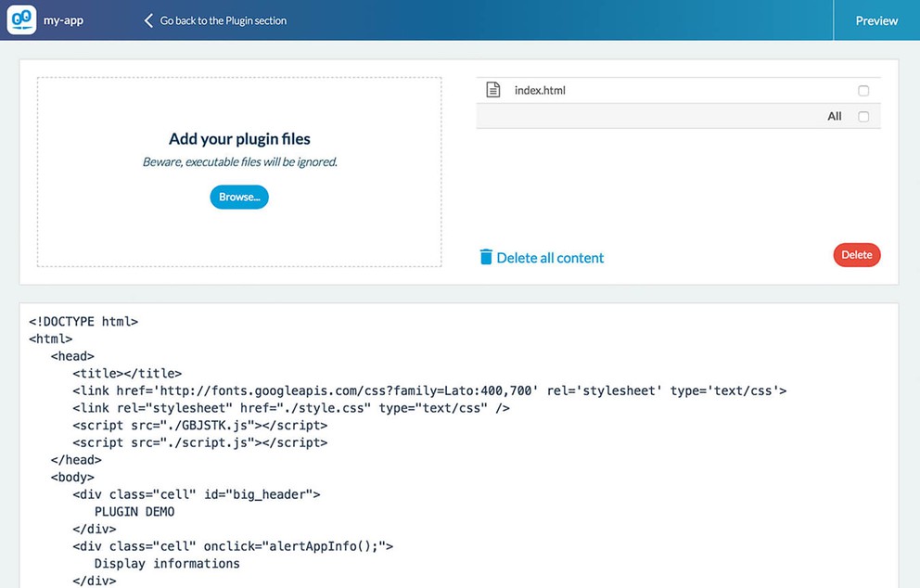This screenshot has height=588, width=920.
Task: Open the Preview panel tab
Action: click(x=876, y=20)
